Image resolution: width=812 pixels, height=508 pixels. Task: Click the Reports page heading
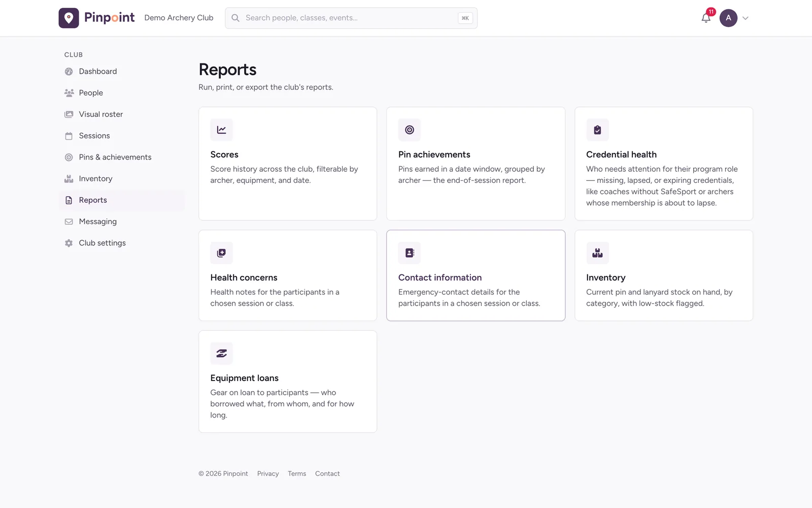pyautogui.click(x=227, y=70)
